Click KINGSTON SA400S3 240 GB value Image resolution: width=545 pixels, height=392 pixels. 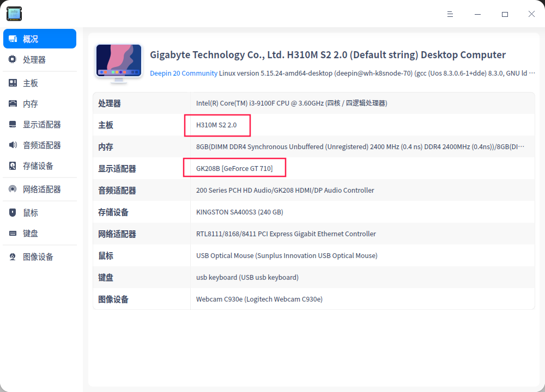[x=239, y=212]
